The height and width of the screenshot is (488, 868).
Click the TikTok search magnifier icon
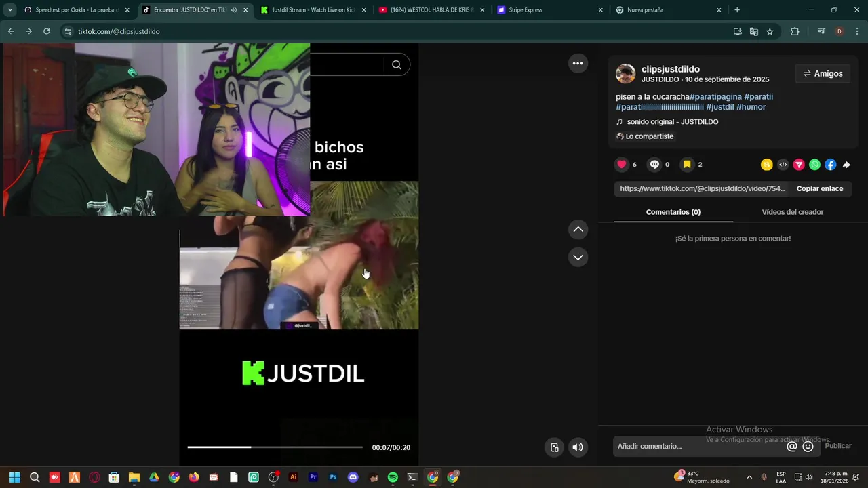point(397,65)
